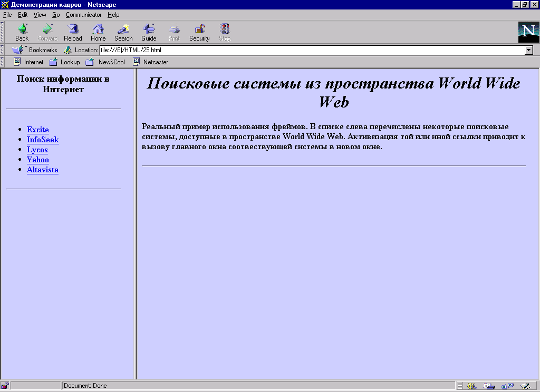Open the Security info button
Viewport: 540px width, 392px height.
[199, 32]
